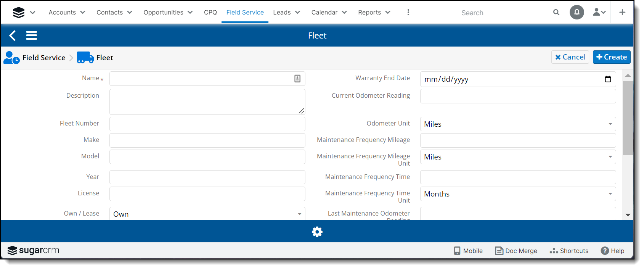Click the Field Service breadcrumb icon
644x269 pixels.
pos(11,58)
